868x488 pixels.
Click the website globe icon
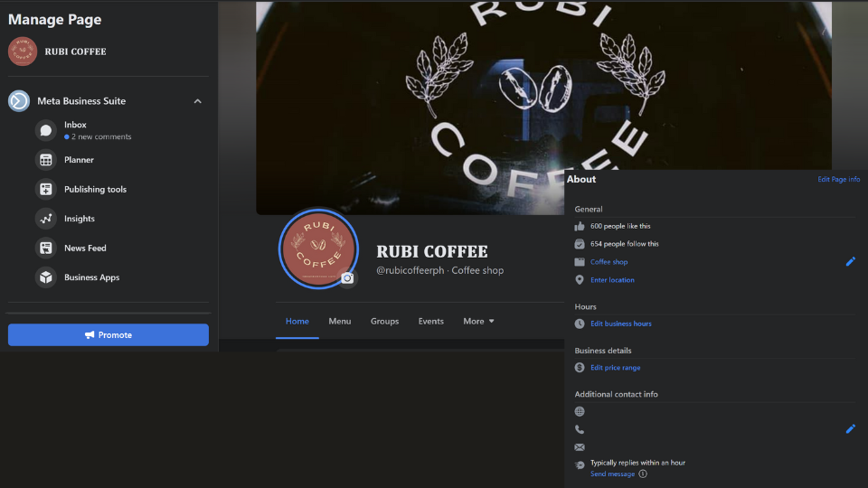click(x=580, y=411)
